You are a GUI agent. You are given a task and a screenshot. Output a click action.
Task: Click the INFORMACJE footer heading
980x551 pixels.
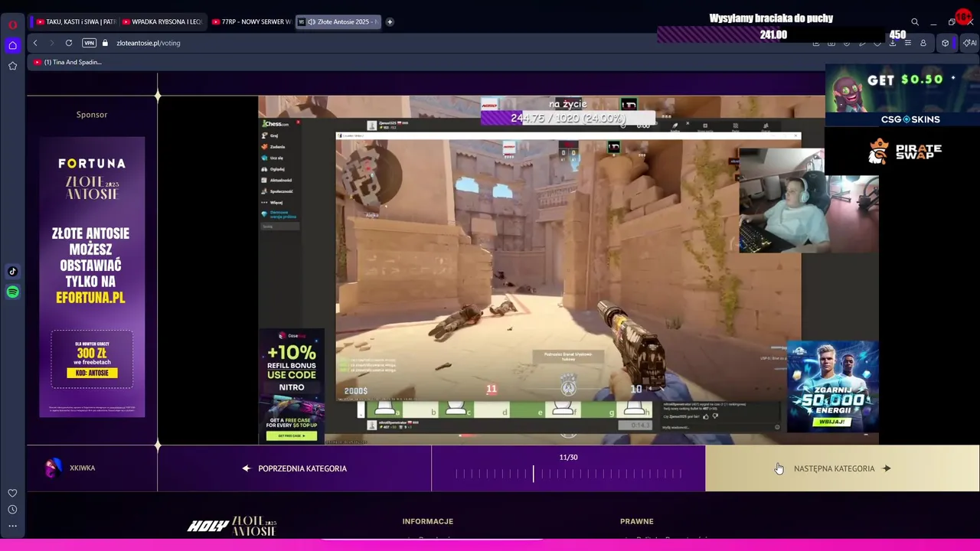tap(428, 521)
